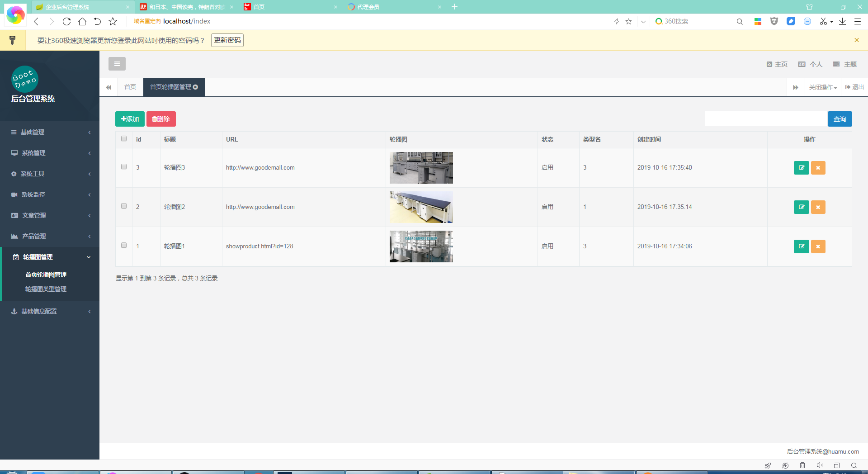
Task: Expand 系统监控 sidebar menu
Action: (x=50, y=194)
